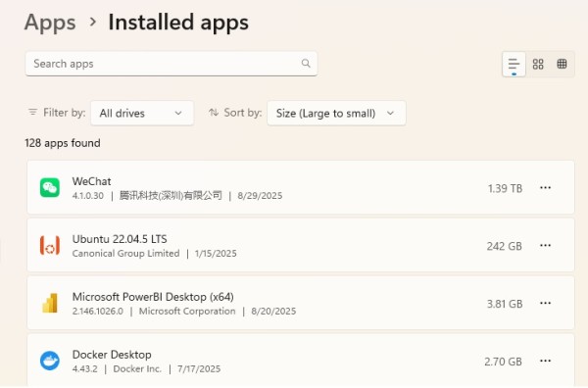588x388 pixels.
Task: Click the filter lines icon
Action: [x=33, y=112]
